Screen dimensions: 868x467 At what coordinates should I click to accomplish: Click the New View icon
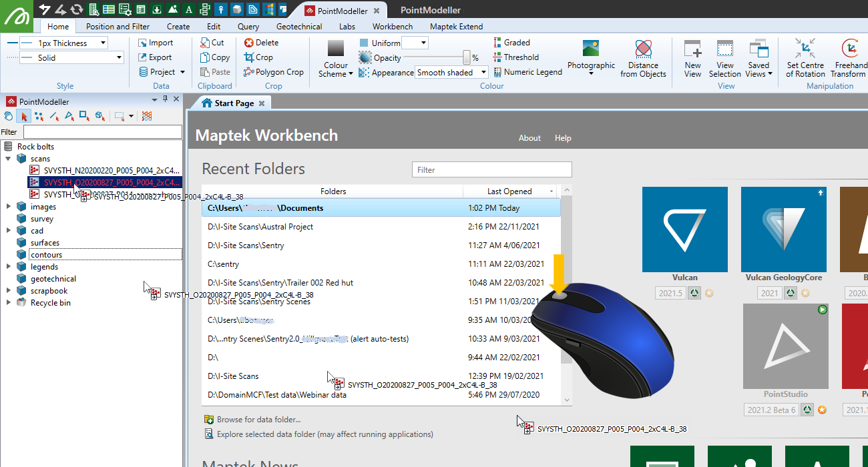(x=693, y=58)
